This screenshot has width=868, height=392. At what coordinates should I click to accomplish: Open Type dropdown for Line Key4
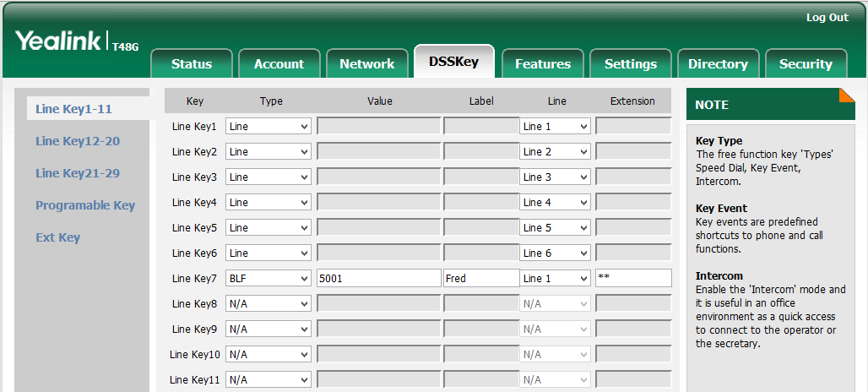click(x=269, y=203)
